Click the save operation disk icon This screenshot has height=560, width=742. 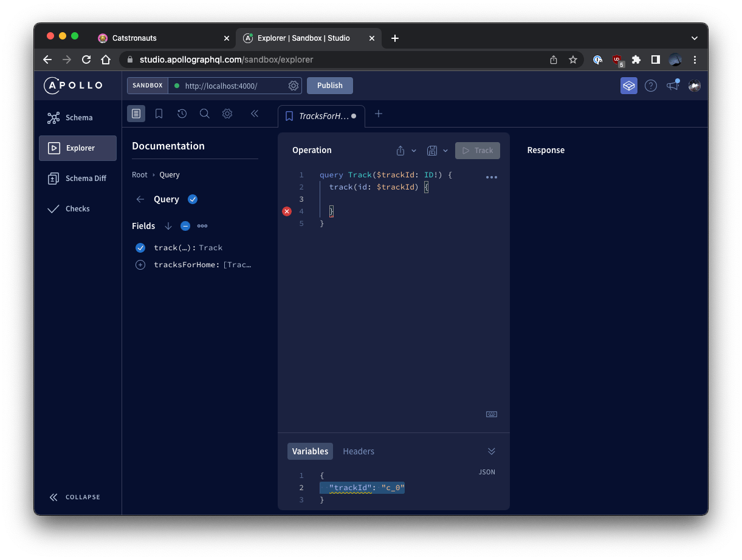pyautogui.click(x=432, y=151)
